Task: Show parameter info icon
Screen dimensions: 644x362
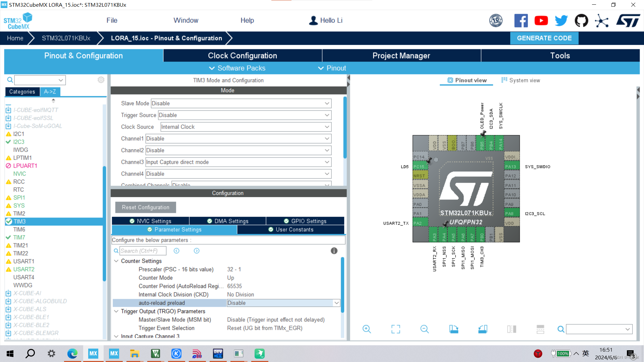Action: pos(334,251)
